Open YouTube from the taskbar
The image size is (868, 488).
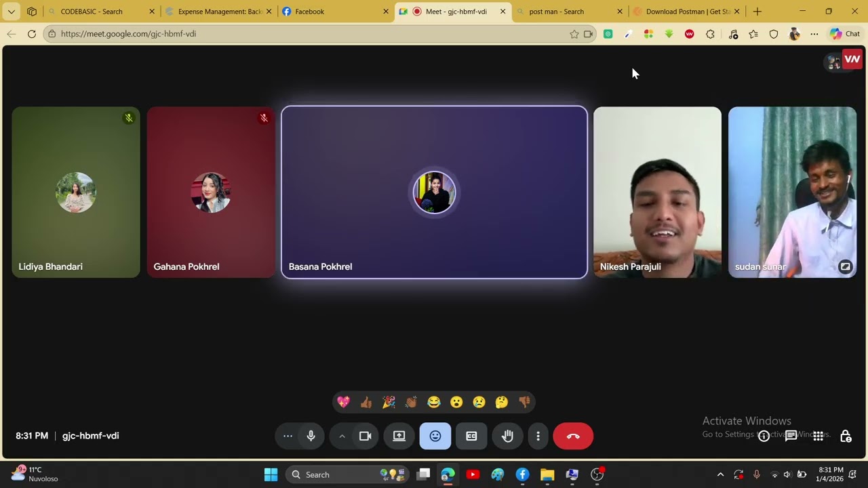(x=473, y=474)
